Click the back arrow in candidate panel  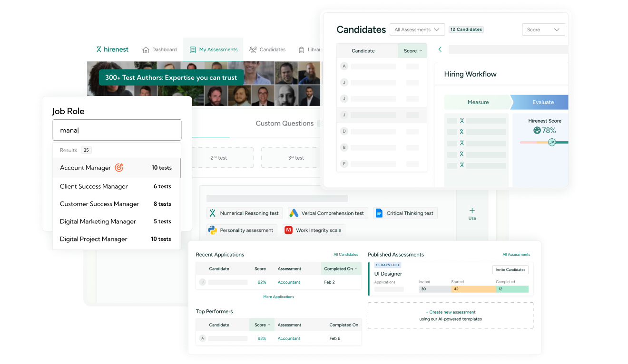440,49
